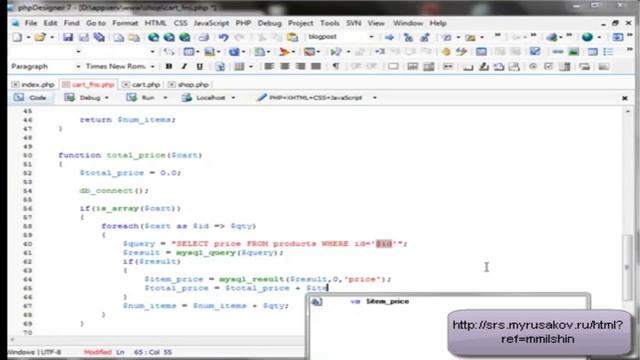Viewport: 640px width, 360px height.
Task: Click the radio button form icon in third toolbar
Action: point(533,66)
